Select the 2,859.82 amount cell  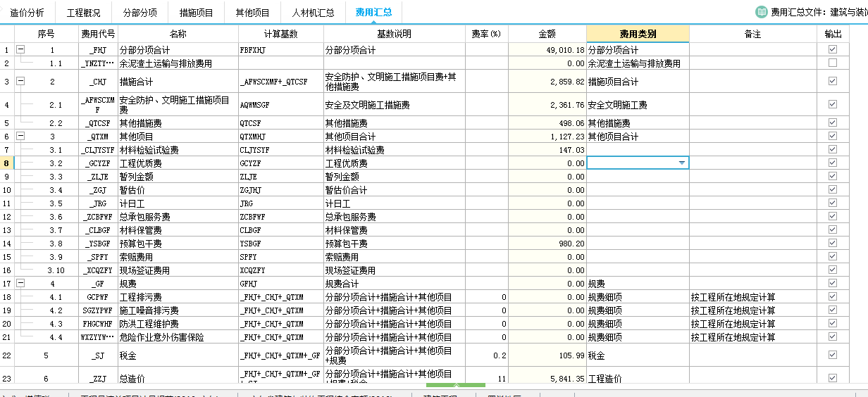[547, 82]
